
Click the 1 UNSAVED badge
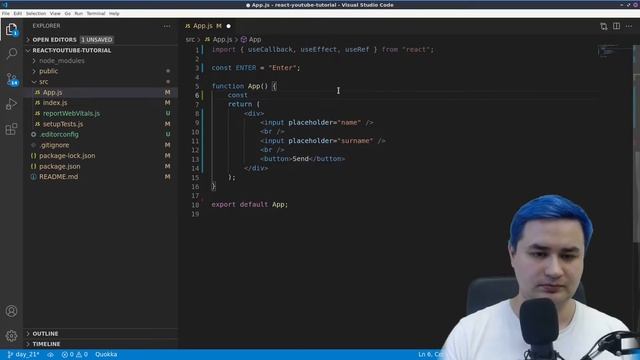point(96,40)
